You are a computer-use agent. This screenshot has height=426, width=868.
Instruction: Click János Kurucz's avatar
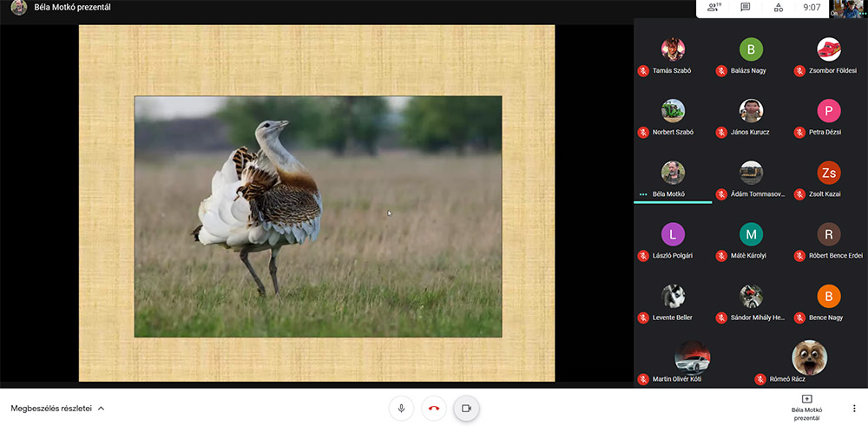tap(751, 111)
